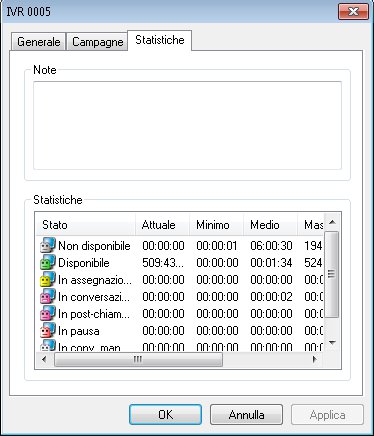This screenshot has height=436, width=374.
Task: Click the grey Non disponibile status icon
Action: tap(48, 245)
